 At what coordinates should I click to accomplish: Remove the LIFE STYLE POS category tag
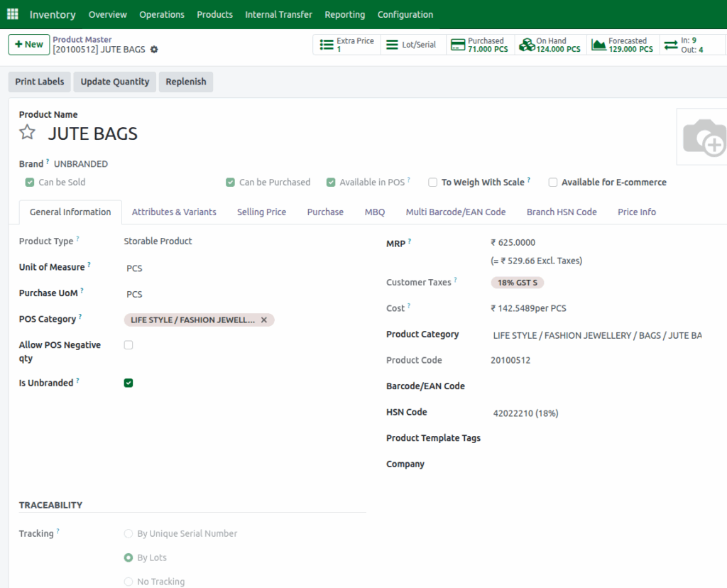point(263,320)
